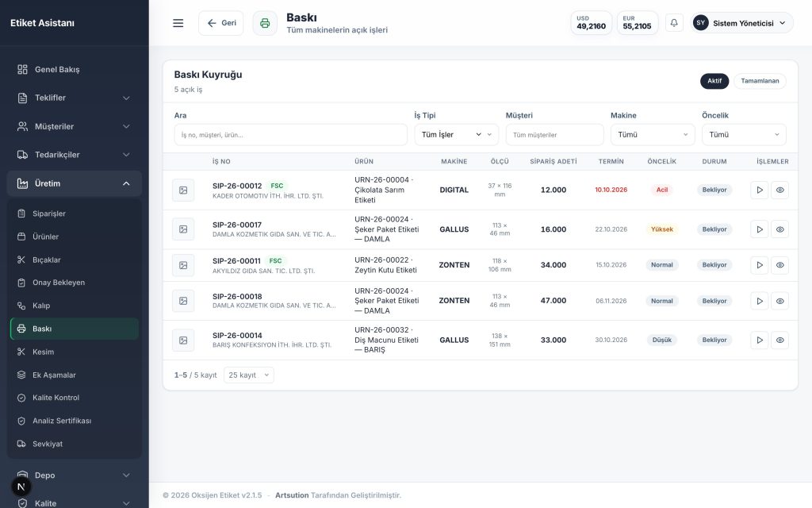Start printing job SIP-26-00012

point(759,190)
